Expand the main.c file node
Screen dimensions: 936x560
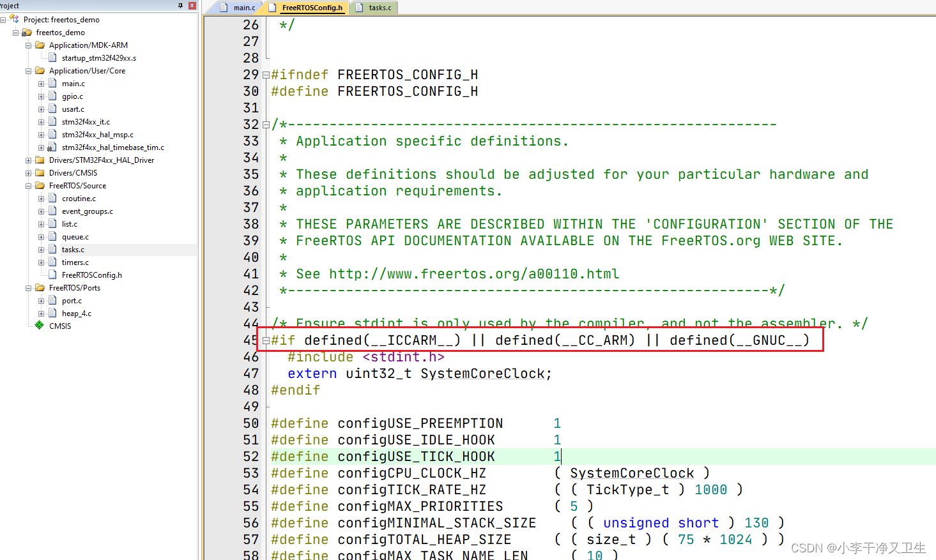pos(41,84)
